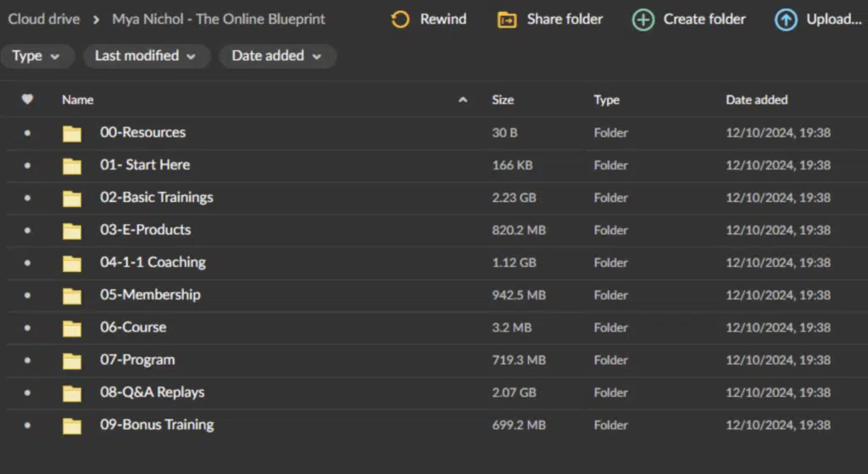Viewport: 868px width, 474px height.
Task: Click the 820.2 MB size value
Action: (x=519, y=231)
